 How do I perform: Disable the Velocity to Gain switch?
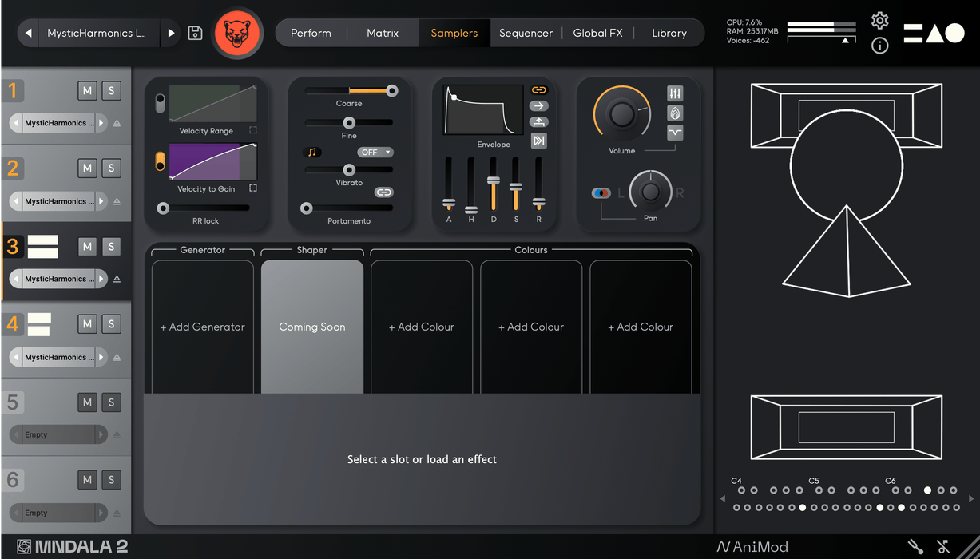161,161
